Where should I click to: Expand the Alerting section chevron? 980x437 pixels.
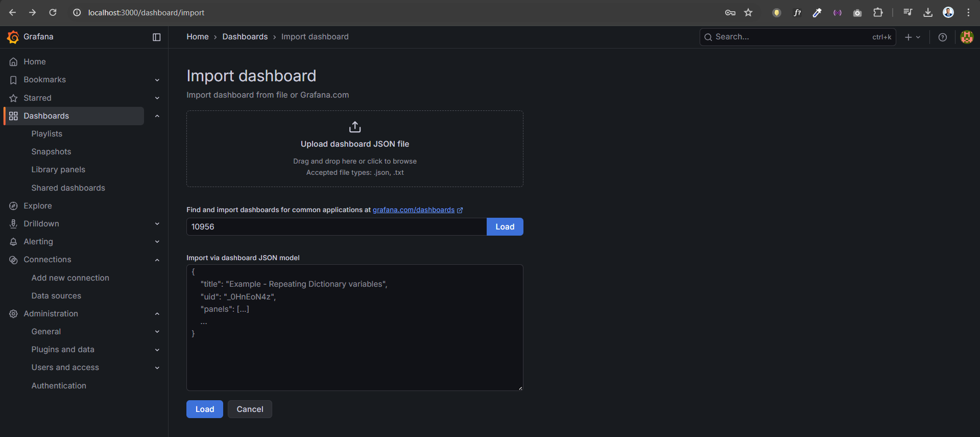[157, 242]
